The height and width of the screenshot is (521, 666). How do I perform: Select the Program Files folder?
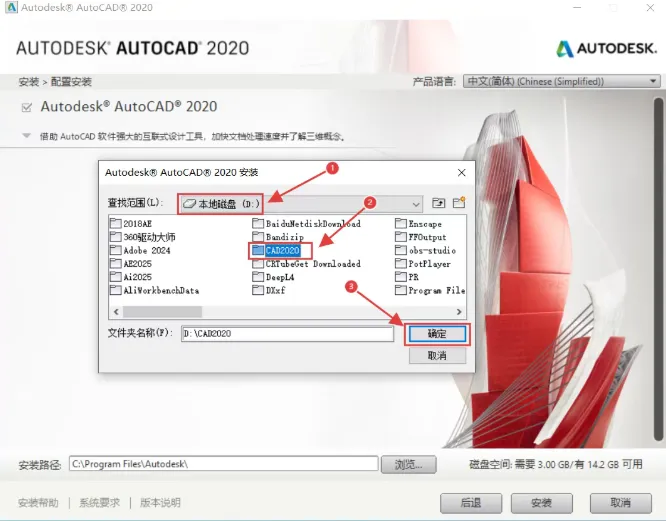[430, 290]
